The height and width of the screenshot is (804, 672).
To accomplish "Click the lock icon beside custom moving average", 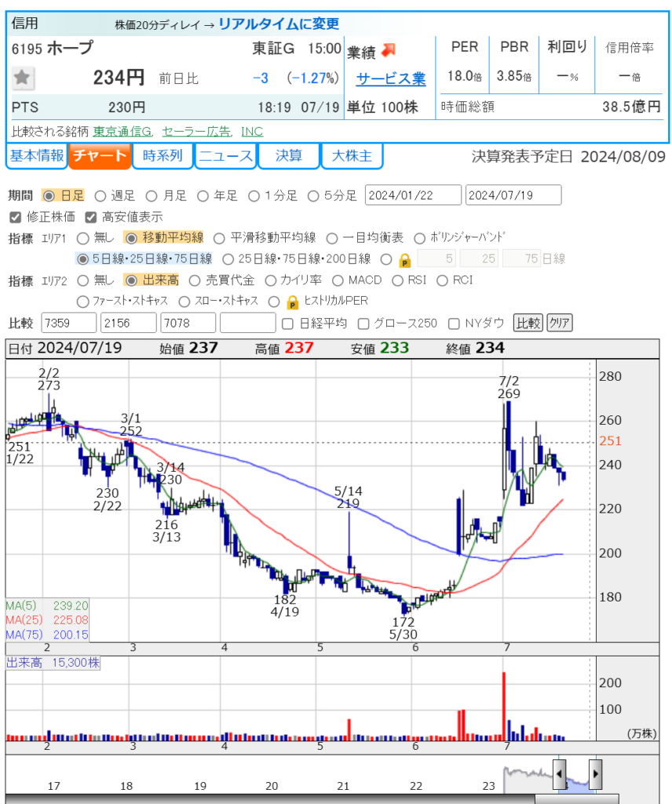I will 404,259.
